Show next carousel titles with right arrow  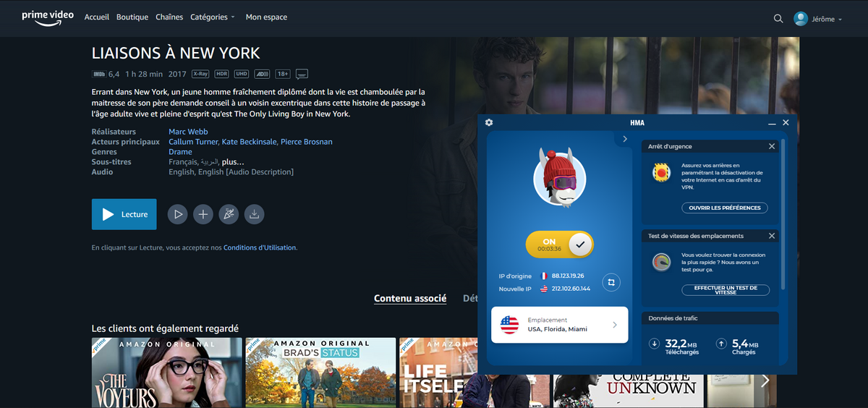(x=765, y=381)
